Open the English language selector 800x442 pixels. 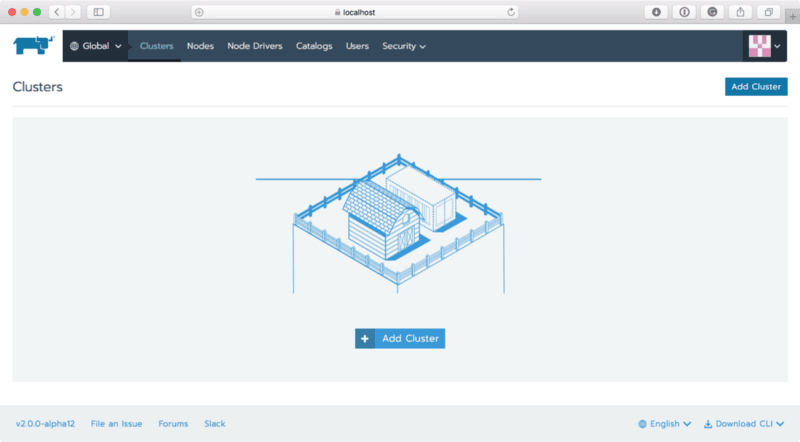point(664,424)
